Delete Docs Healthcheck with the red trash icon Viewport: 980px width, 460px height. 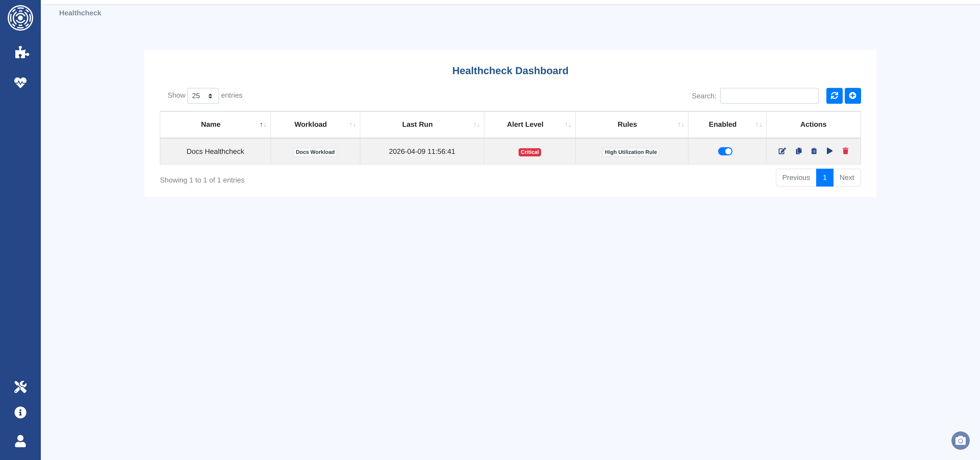tap(845, 151)
